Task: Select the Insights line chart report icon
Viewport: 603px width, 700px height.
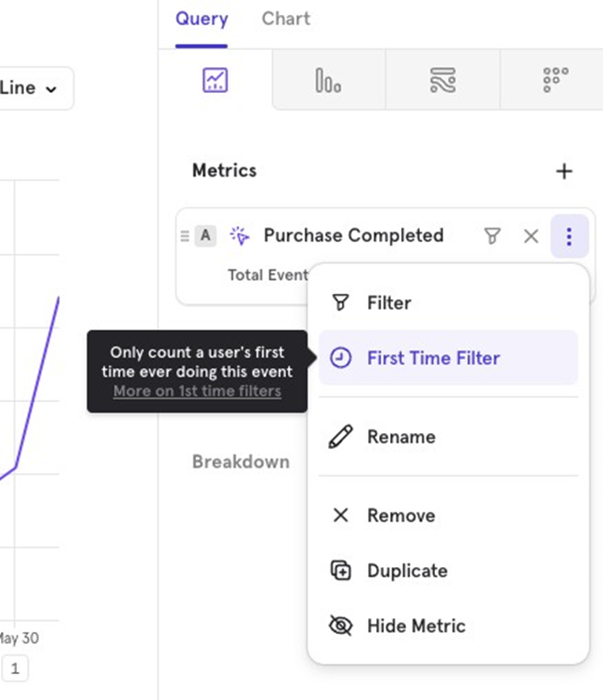Action: [x=215, y=81]
